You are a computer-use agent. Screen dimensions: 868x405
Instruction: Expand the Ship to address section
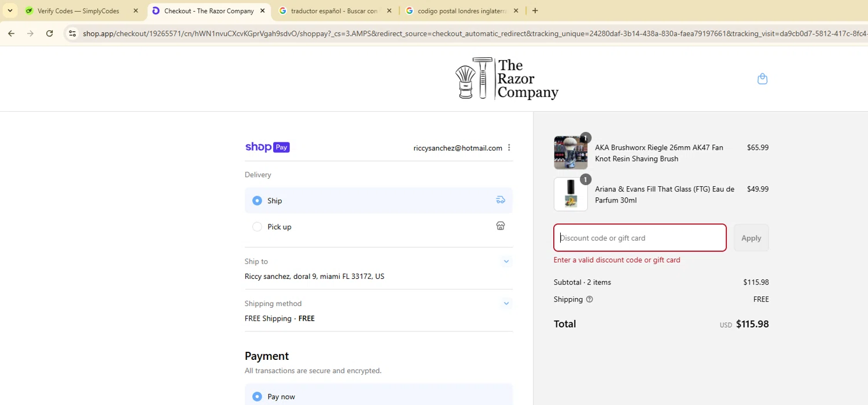(x=506, y=262)
